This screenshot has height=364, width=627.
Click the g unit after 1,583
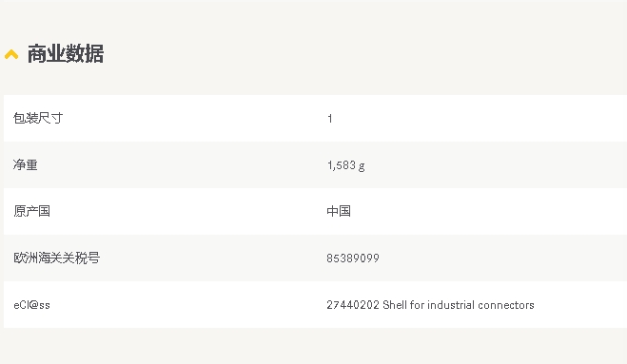point(362,166)
